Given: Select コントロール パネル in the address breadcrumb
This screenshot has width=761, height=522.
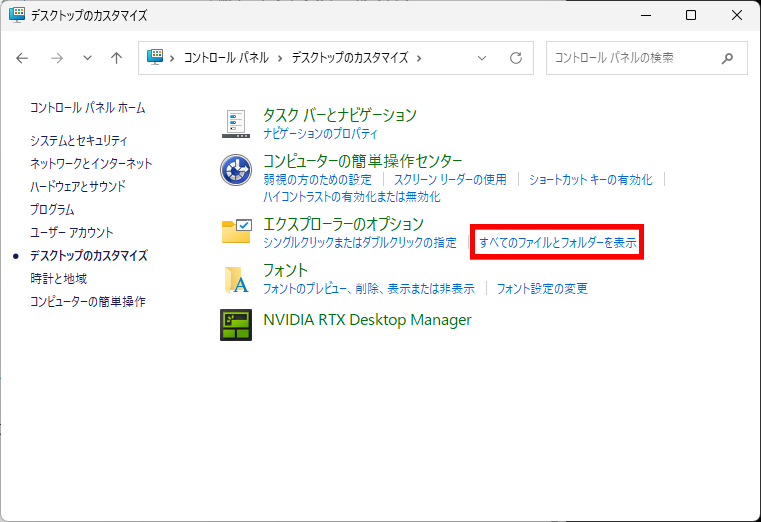Looking at the screenshot, I should [x=226, y=58].
